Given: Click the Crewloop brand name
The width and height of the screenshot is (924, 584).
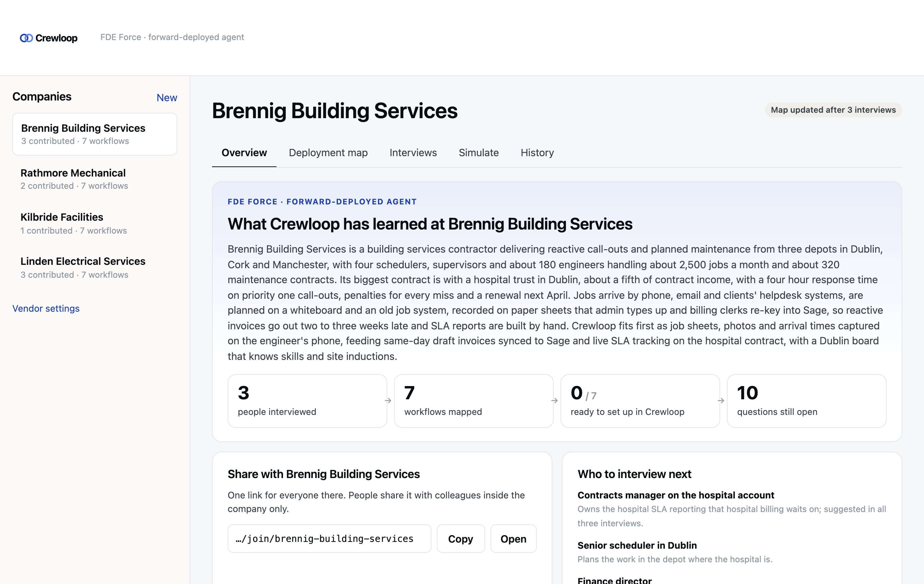Looking at the screenshot, I should [x=56, y=38].
